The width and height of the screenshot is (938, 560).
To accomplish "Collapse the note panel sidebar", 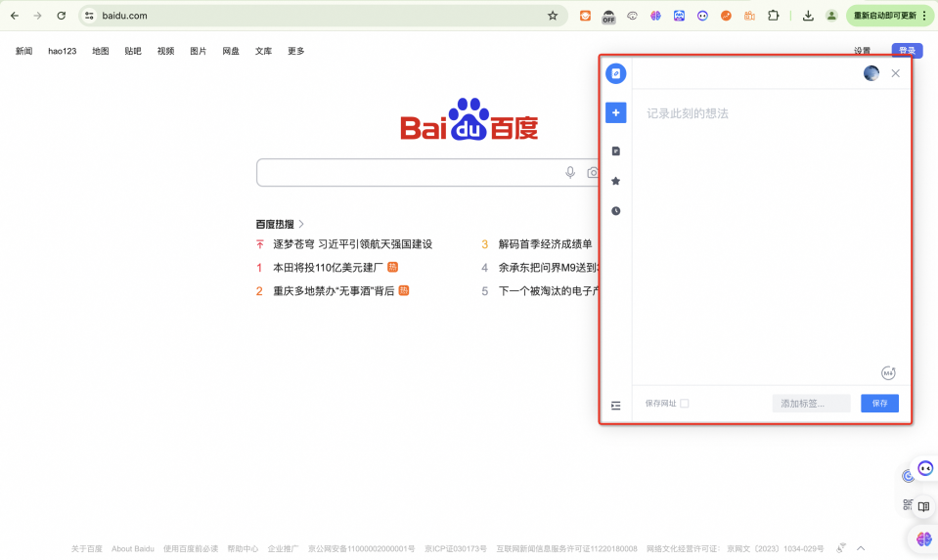I will tap(615, 406).
